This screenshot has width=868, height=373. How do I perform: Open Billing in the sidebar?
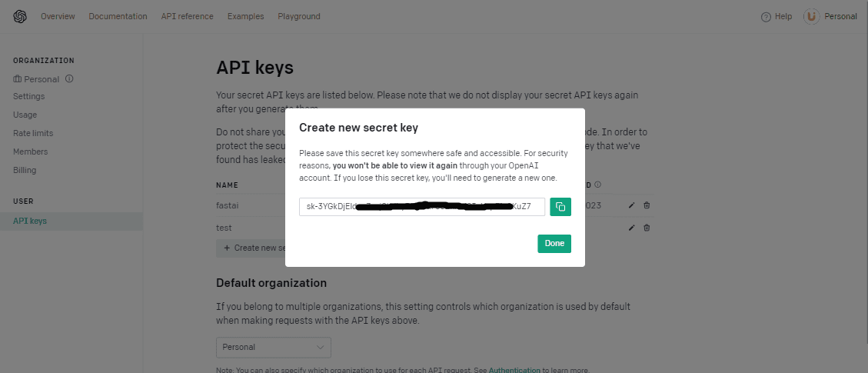pyautogui.click(x=25, y=170)
